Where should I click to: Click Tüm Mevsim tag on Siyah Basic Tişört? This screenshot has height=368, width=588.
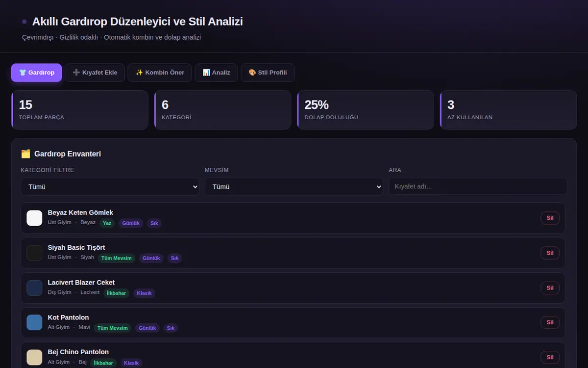[x=117, y=258]
